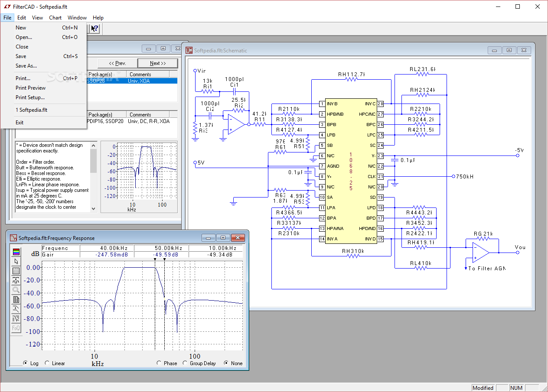Open the color palette tool in Frequency Response
This screenshot has width=548, height=392.
16,252
